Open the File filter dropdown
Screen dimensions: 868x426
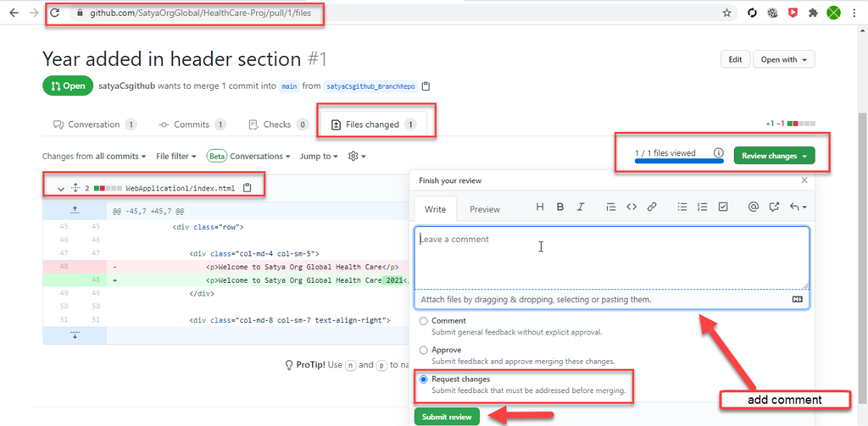click(176, 157)
